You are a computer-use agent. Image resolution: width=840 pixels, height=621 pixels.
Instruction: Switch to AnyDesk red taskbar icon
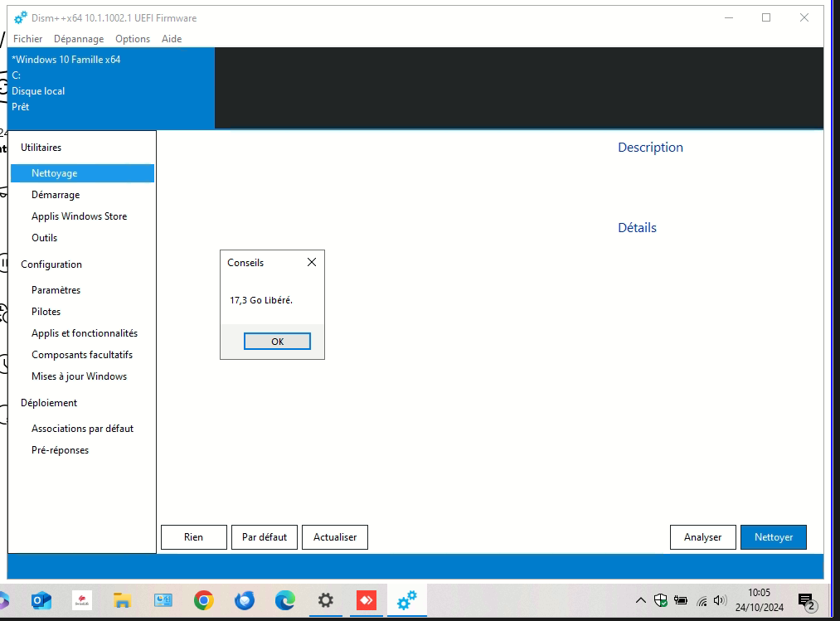[367, 601]
